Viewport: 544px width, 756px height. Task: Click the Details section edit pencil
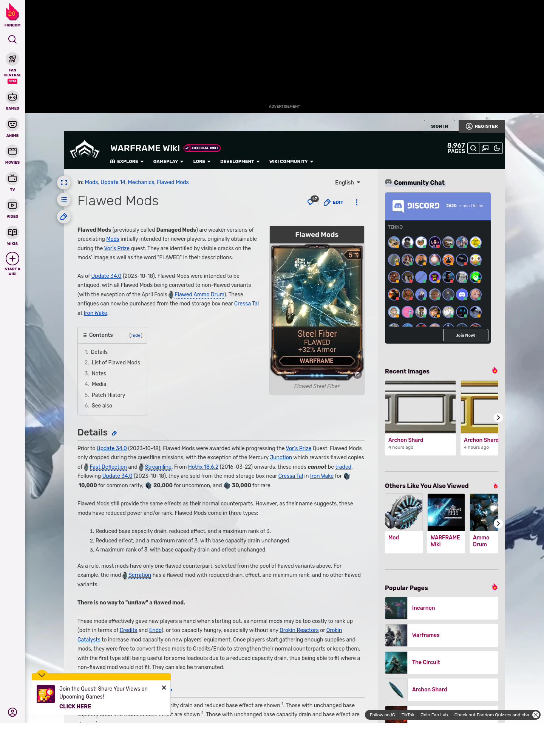114,433
